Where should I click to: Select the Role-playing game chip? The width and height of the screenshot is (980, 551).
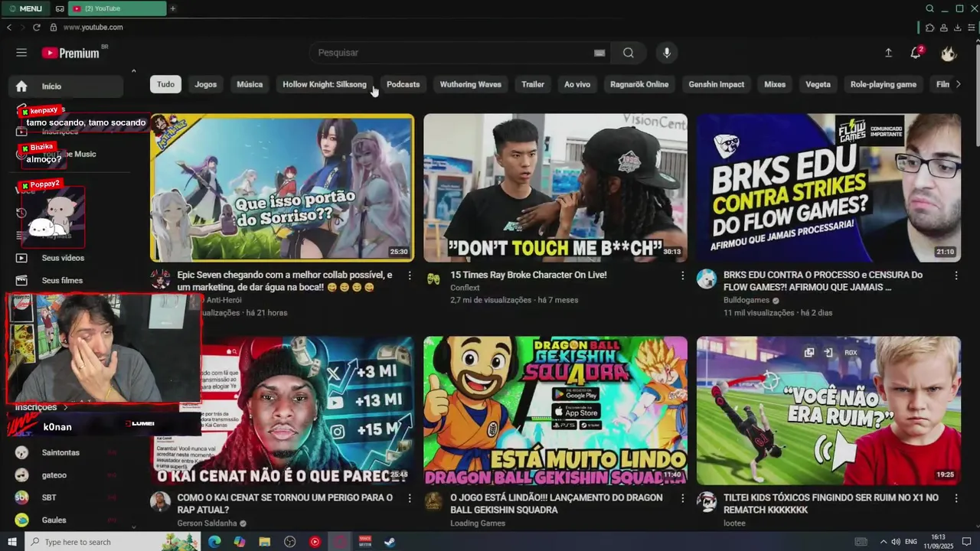pos(884,84)
